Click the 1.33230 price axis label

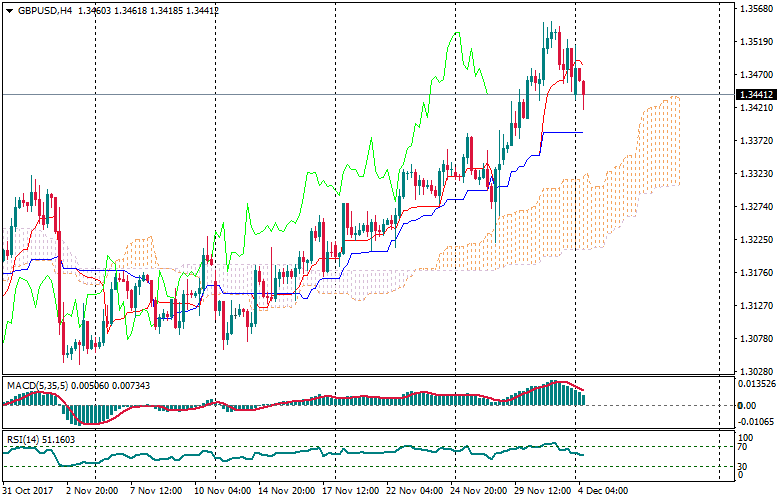755,174
